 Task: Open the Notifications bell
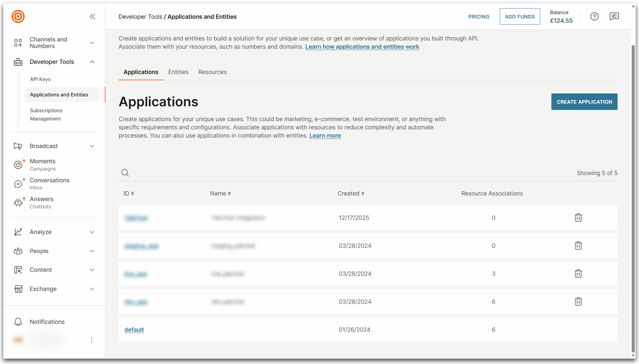(x=18, y=322)
